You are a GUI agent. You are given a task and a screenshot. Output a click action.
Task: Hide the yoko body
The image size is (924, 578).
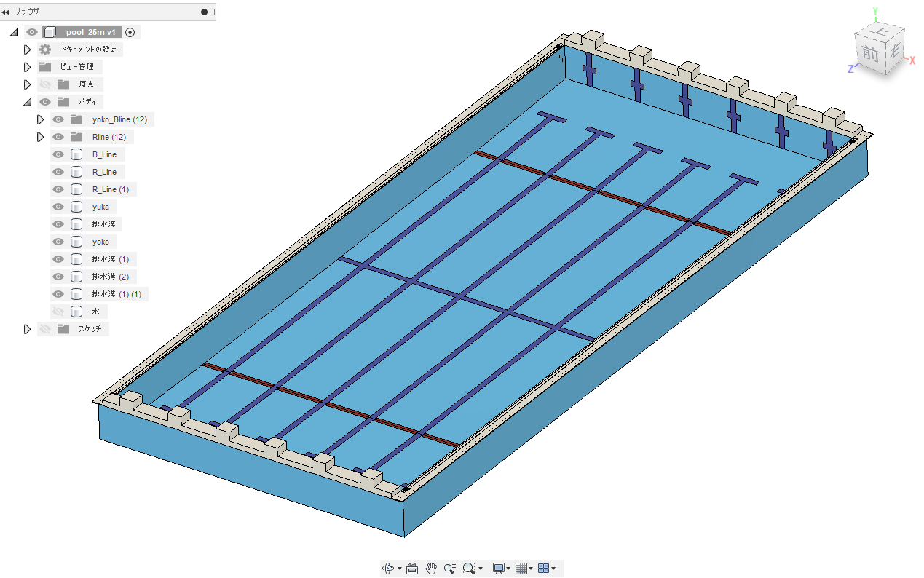[x=58, y=242]
